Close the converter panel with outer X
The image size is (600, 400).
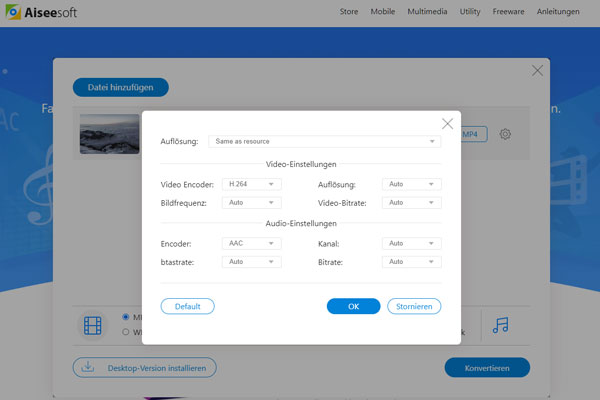[x=538, y=71]
